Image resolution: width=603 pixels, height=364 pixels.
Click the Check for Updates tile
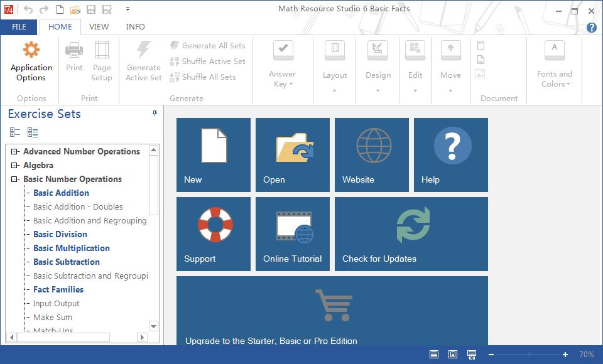[x=411, y=234]
